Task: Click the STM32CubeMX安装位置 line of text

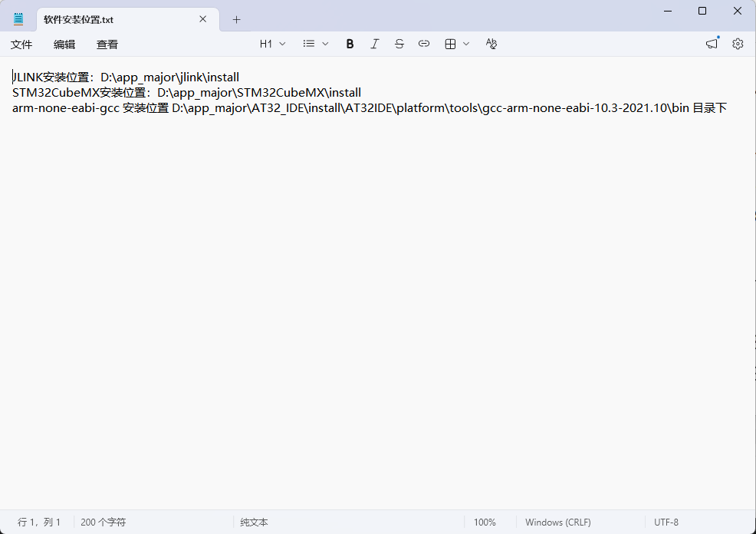Action: [x=186, y=93]
